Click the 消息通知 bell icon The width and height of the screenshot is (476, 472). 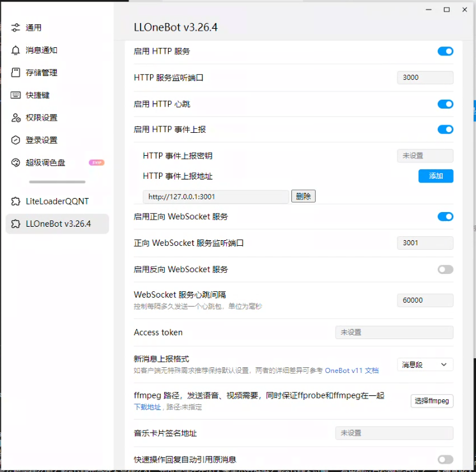tap(15, 50)
